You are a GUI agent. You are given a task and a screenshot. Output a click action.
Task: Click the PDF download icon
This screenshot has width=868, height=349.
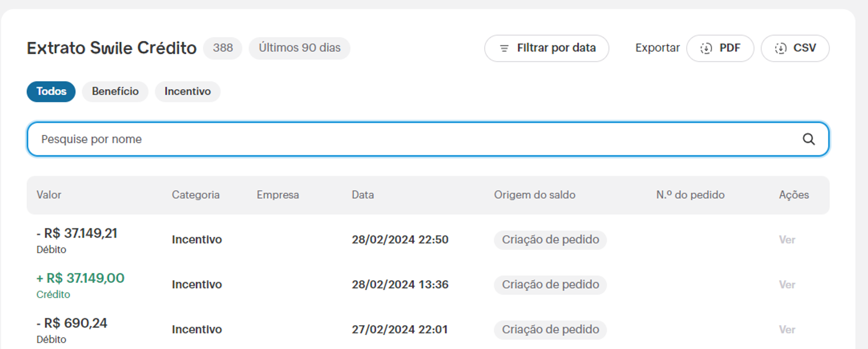(x=706, y=48)
